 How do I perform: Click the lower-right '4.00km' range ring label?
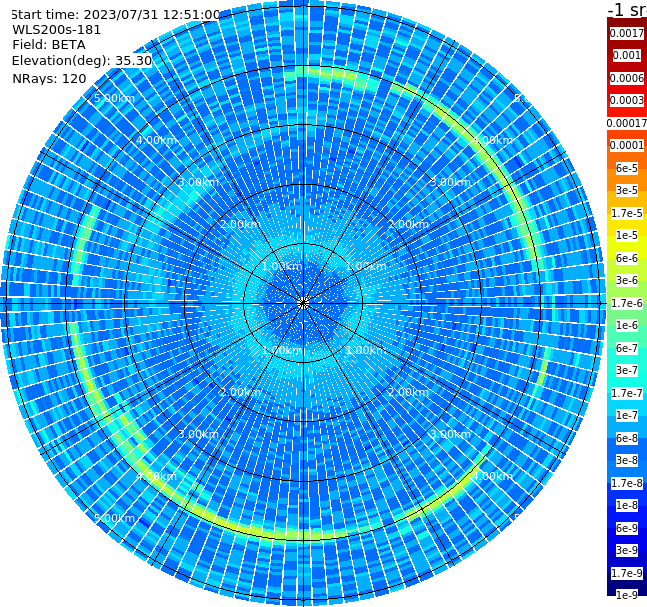tap(492, 476)
